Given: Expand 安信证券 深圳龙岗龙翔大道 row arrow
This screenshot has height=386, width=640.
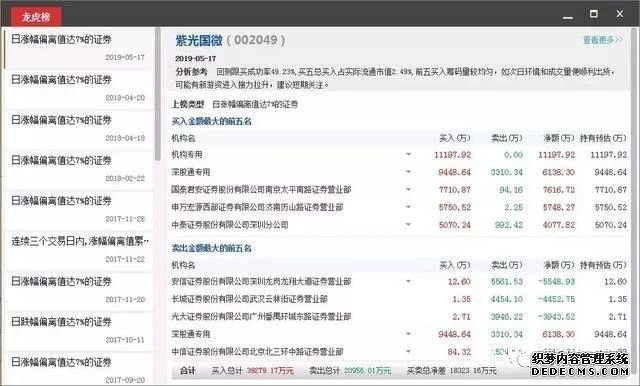Looking at the screenshot, I should 408,282.
